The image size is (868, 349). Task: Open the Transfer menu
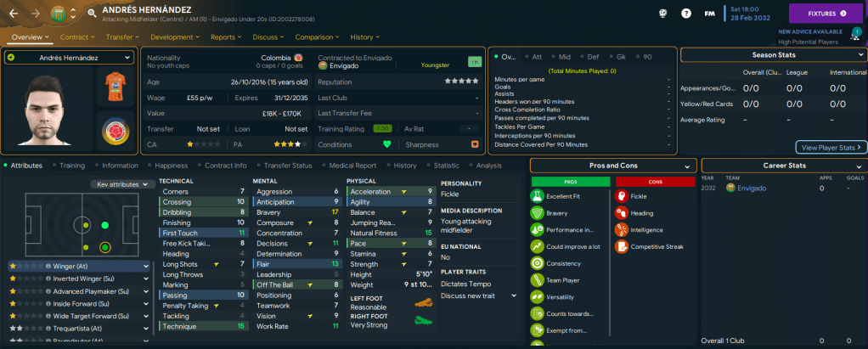pyautogui.click(x=122, y=37)
